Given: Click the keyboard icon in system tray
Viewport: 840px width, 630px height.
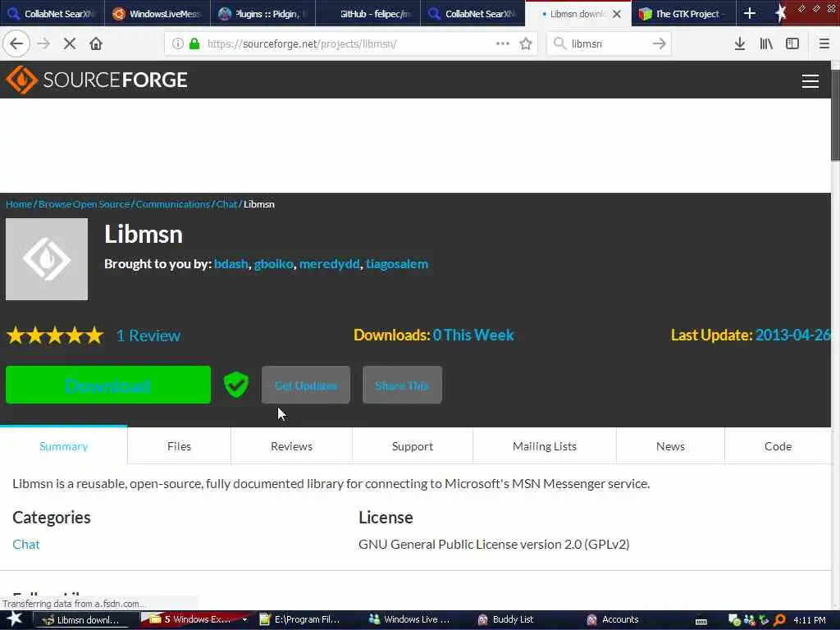Looking at the screenshot, I should point(701,622).
